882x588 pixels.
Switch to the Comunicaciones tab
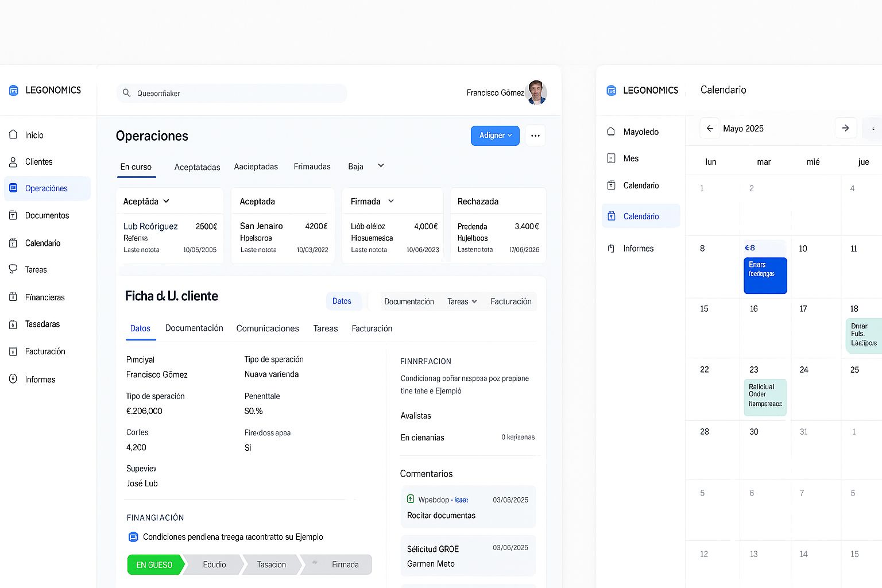tap(268, 328)
